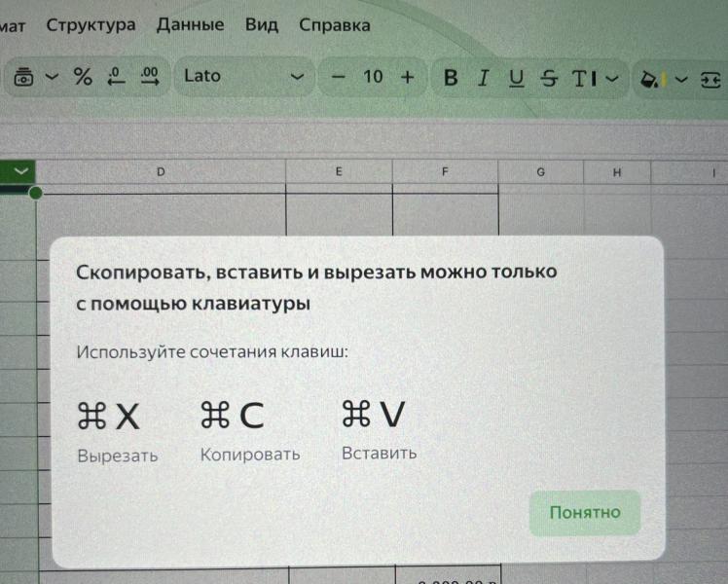The height and width of the screenshot is (584, 728).
Task: Open the Справка menu
Action: (x=334, y=25)
